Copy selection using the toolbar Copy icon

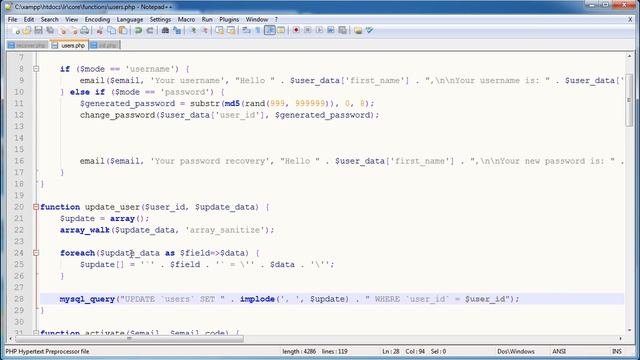point(111,31)
